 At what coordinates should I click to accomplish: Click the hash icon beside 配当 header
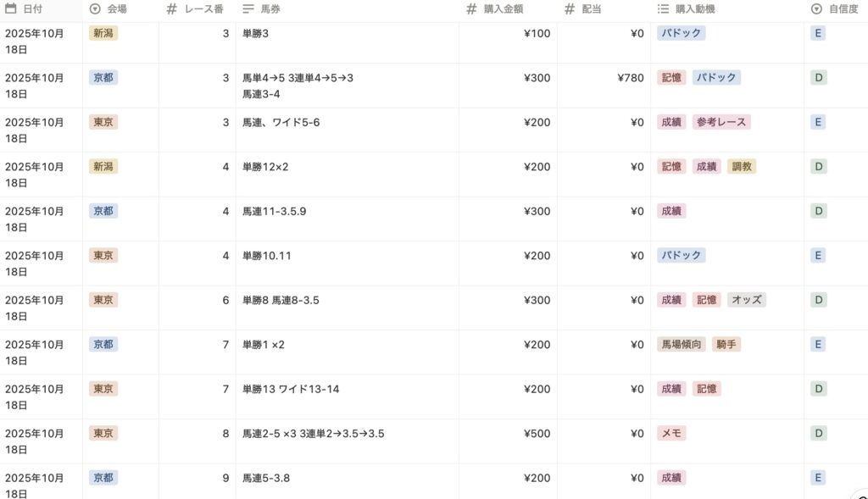click(x=570, y=8)
